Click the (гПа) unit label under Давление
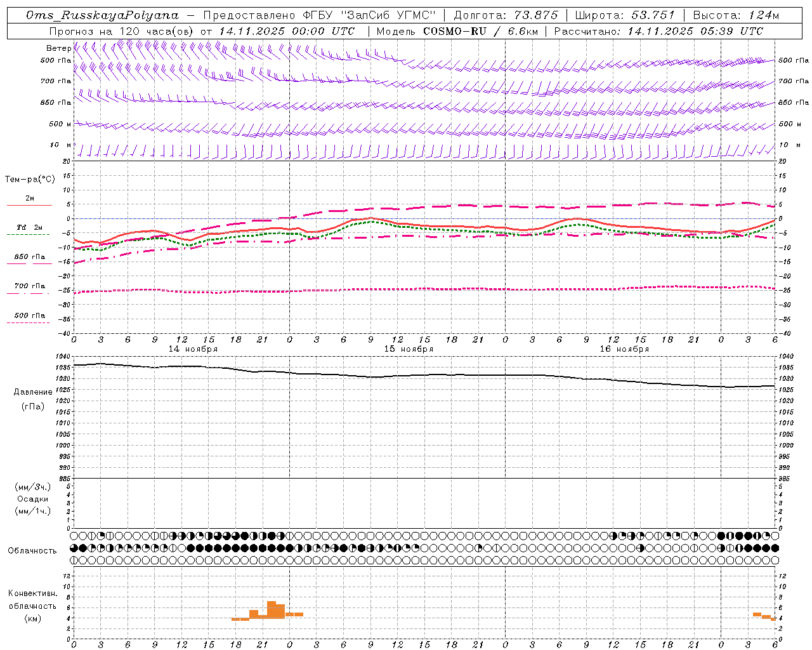812x650 pixels. click(x=33, y=407)
